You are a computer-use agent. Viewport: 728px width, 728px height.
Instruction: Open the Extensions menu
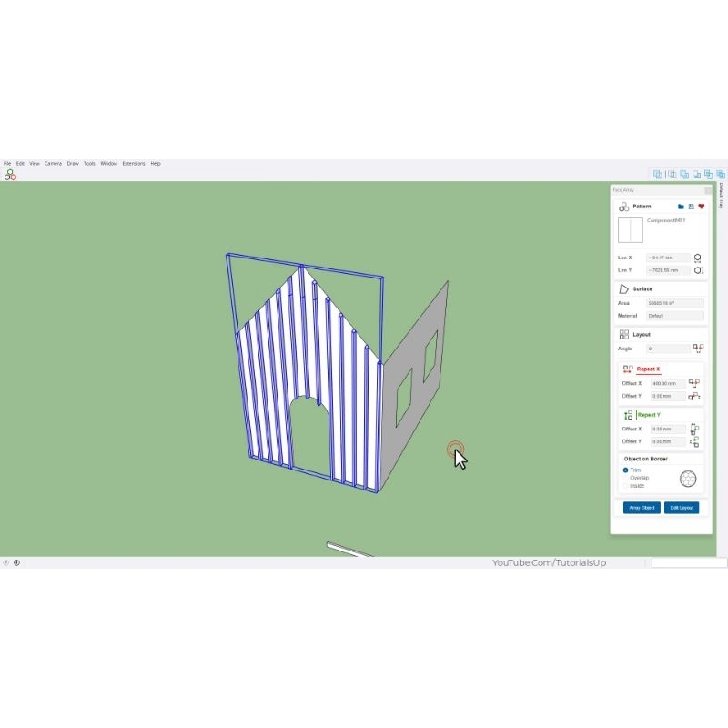pyautogui.click(x=134, y=164)
